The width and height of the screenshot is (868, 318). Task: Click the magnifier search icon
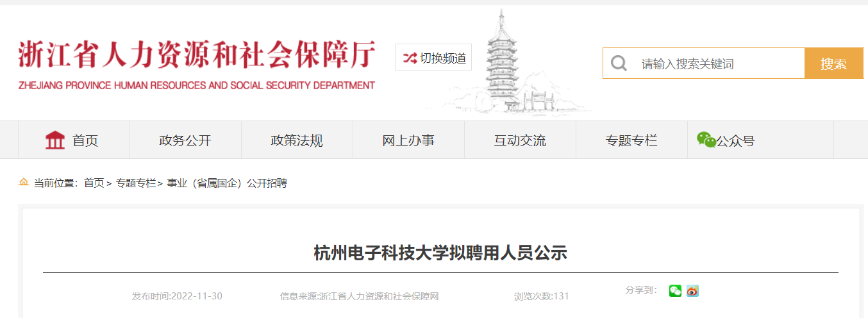(x=619, y=63)
